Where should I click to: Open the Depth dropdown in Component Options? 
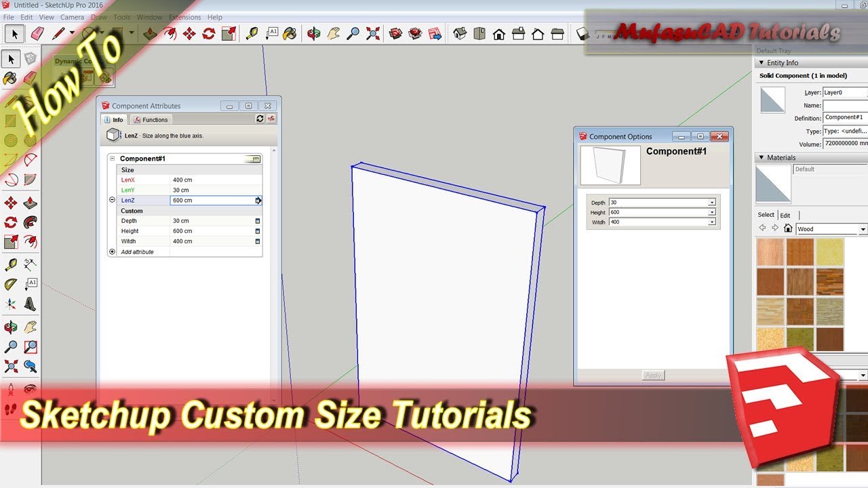pos(712,203)
